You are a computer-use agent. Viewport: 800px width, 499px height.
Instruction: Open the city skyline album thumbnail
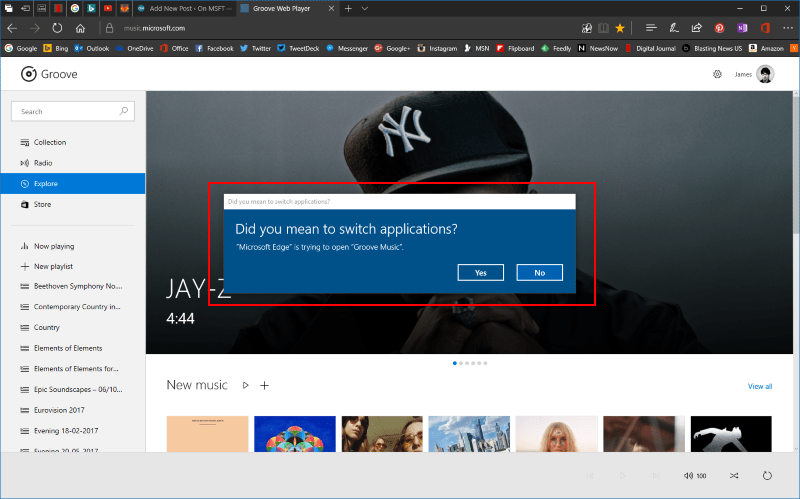pyautogui.click(x=469, y=434)
